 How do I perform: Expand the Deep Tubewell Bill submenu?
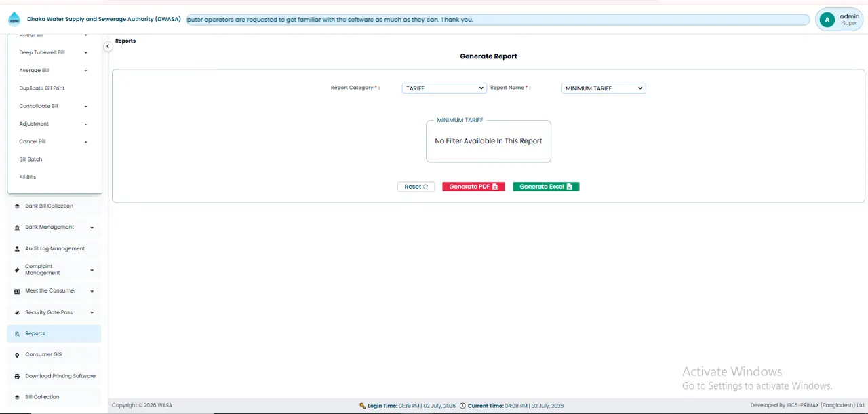point(86,53)
